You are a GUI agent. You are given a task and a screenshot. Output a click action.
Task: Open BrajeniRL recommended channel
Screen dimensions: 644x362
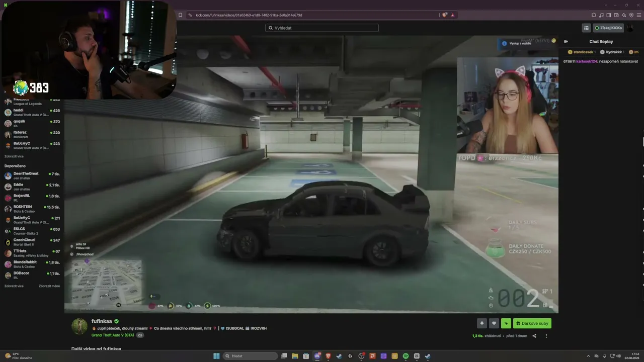tap(32, 198)
